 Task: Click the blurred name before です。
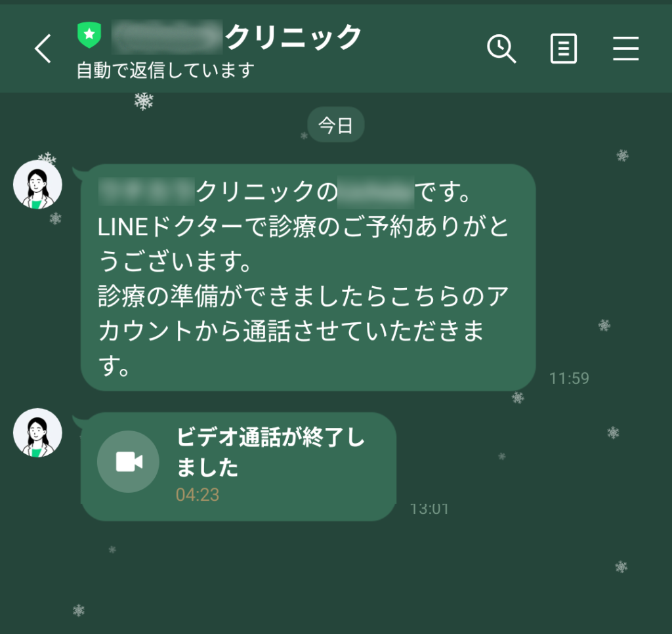click(x=376, y=192)
